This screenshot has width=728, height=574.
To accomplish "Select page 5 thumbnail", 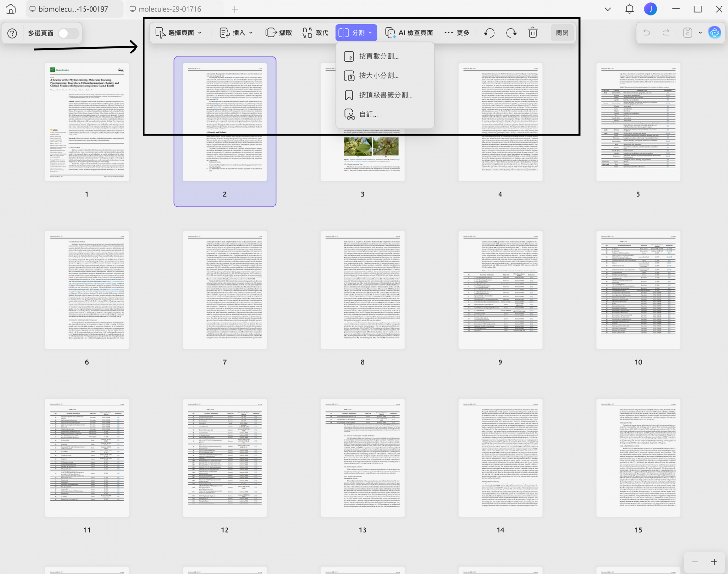I will (638, 122).
